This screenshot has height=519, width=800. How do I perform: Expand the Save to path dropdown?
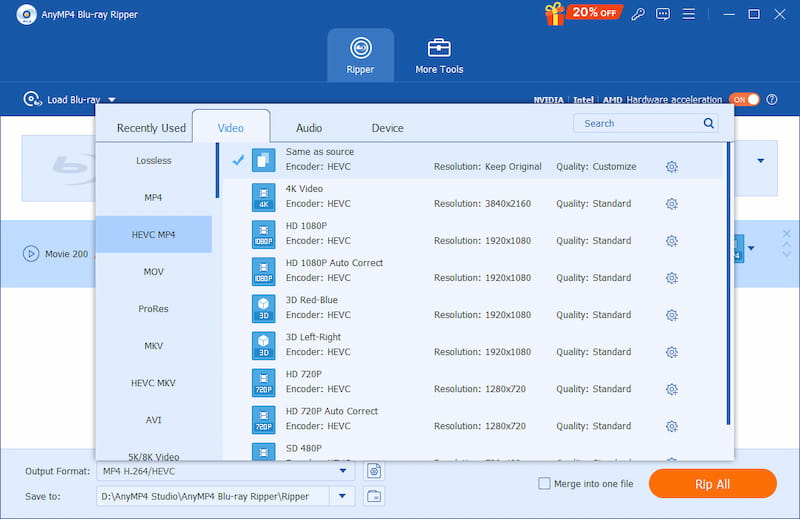343,496
